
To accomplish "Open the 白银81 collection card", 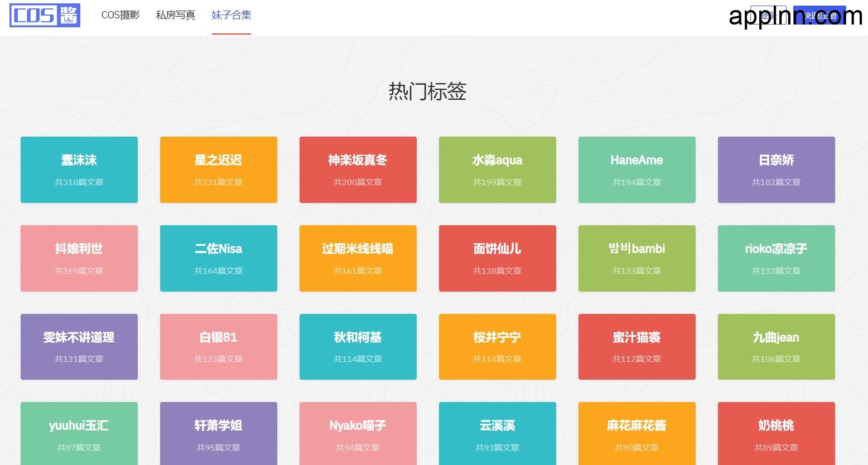I will [x=218, y=346].
